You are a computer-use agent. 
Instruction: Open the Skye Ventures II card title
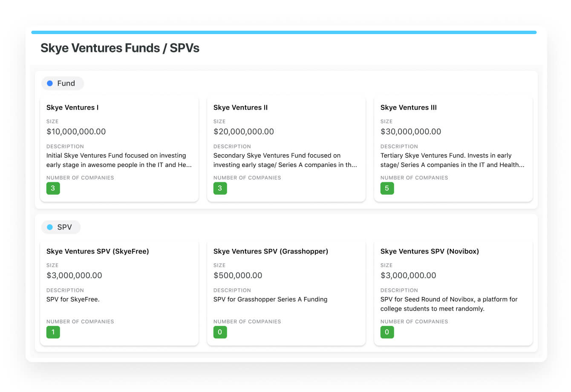[x=240, y=107]
